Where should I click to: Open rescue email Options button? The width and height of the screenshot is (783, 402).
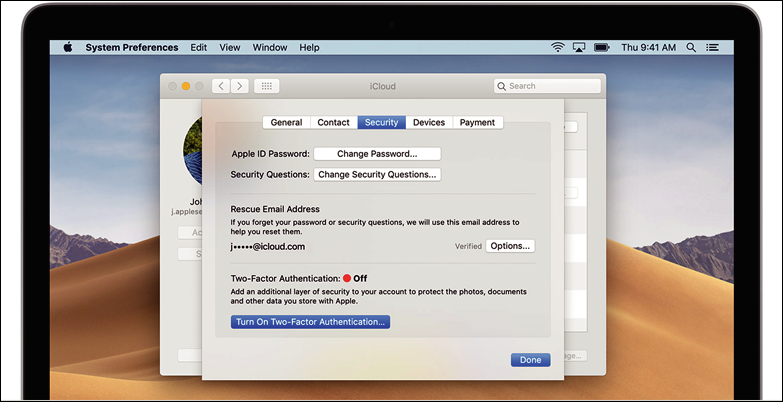[x=510, y=246]
